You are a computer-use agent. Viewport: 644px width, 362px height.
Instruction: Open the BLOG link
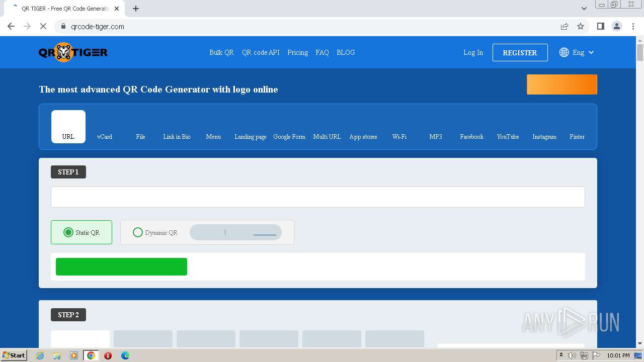pyautogui.click(x=346, y=52)
